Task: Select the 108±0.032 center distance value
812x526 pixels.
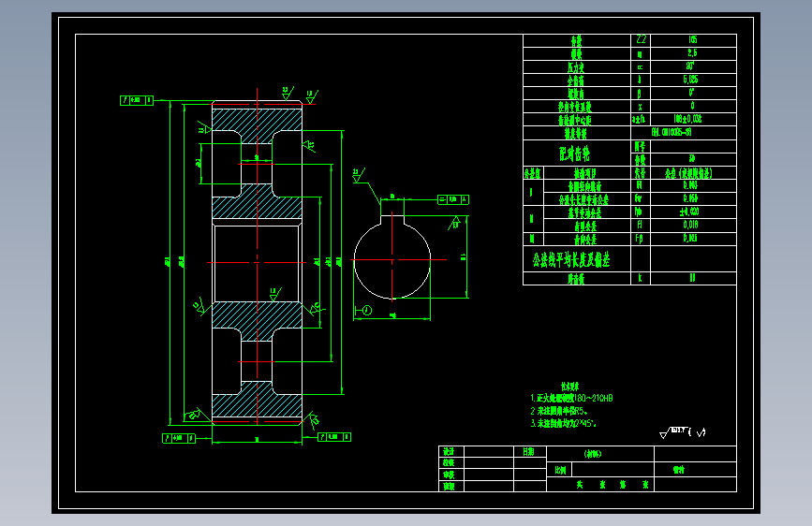Action: tap(687, 119)
